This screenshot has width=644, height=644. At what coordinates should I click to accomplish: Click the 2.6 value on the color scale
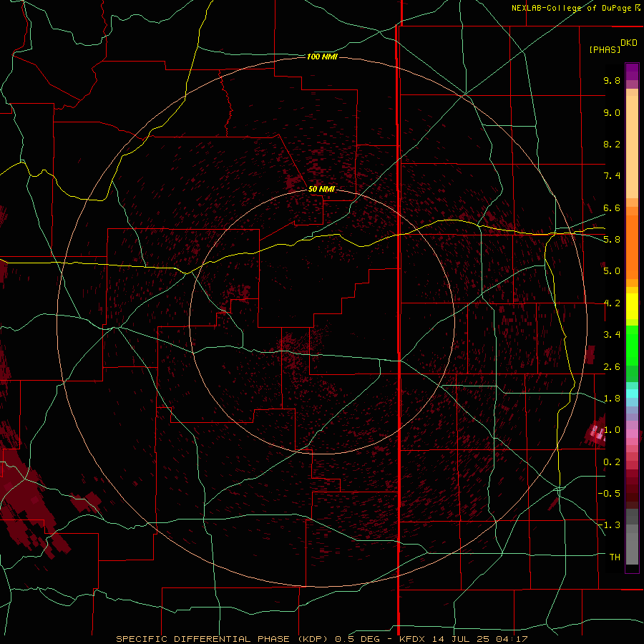pyautogui.click(x=612, y=367)
